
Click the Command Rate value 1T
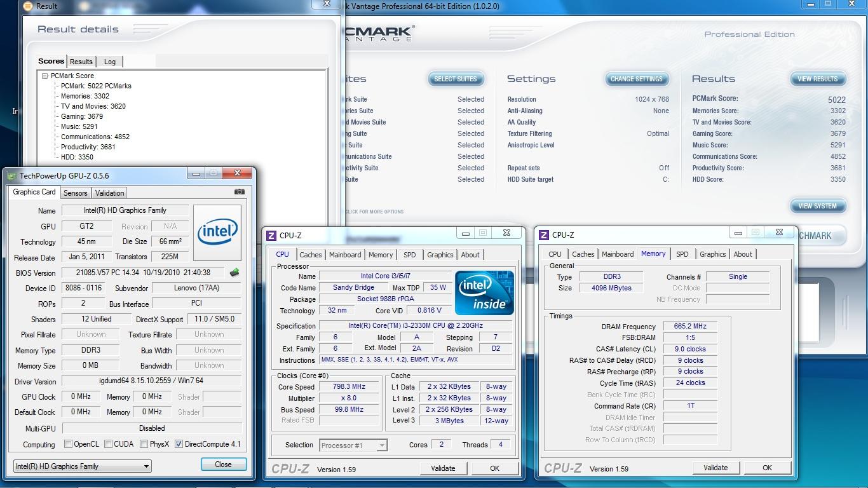pyautogui.click(x=690, y=405)
